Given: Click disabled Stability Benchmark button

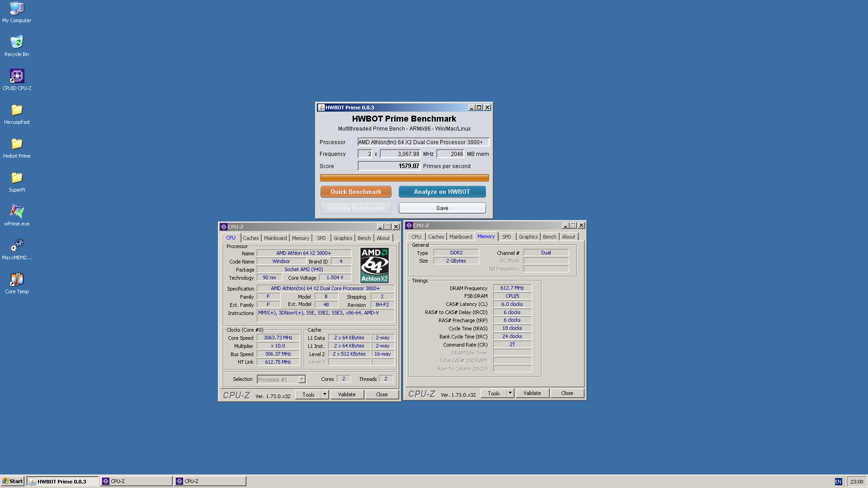Looking at the screenshot, I should click(356, 208).
